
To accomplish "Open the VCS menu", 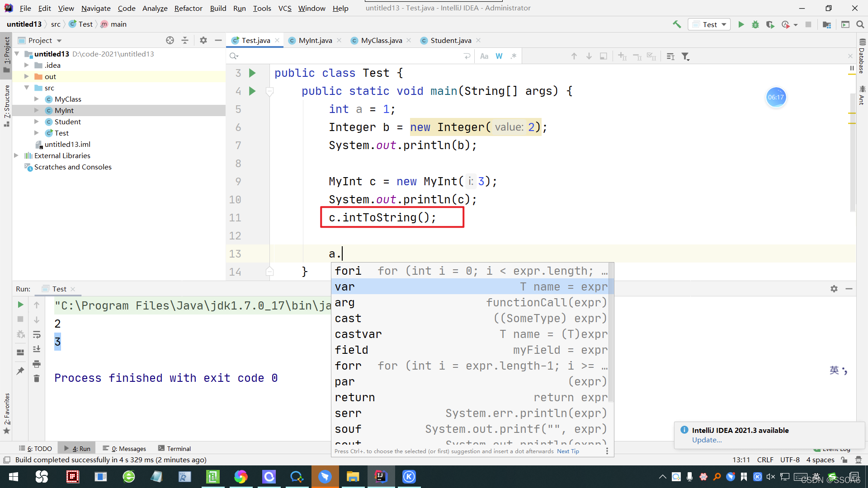I will coord(285,8).
